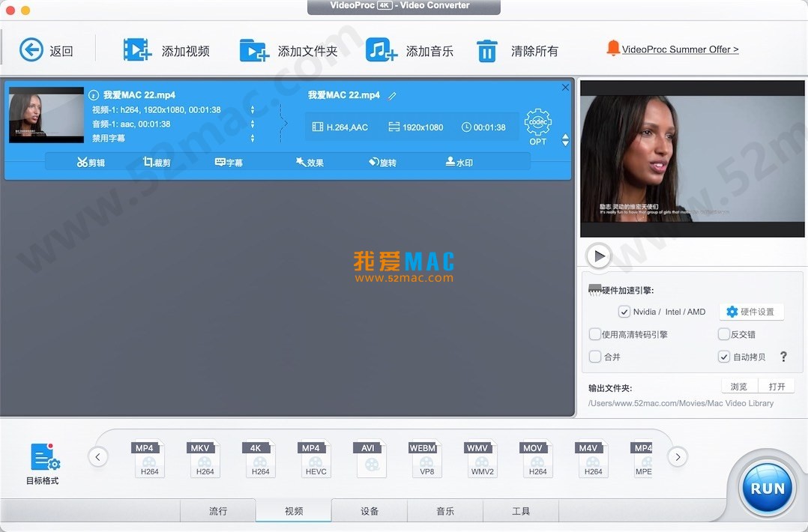This screenshot has height=532, width=808.
Task: Click the Clear All (清除所有) trash icon
Action: 486,51
